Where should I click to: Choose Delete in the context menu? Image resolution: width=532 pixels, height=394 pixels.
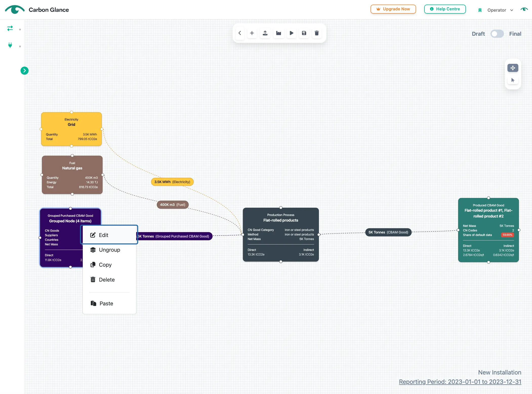(109, 280)
